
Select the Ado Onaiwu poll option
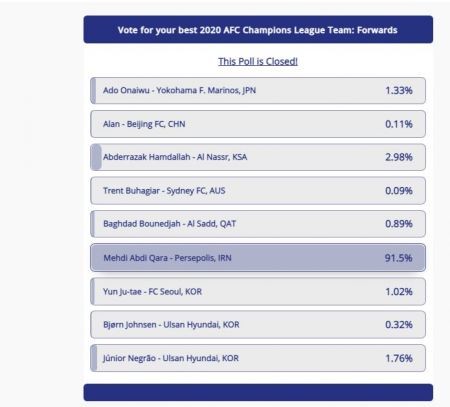pyautogui.click(x=258, y=91)
